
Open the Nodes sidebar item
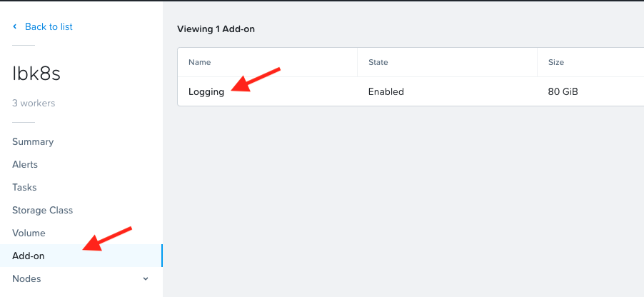pos(26,278)
